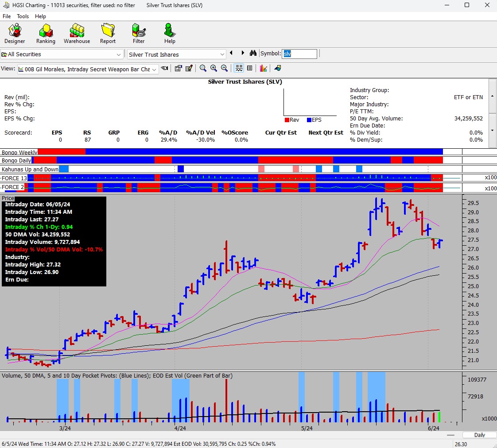Open the File menu
Screen dimensions: 497x448
tap(7, 16)
